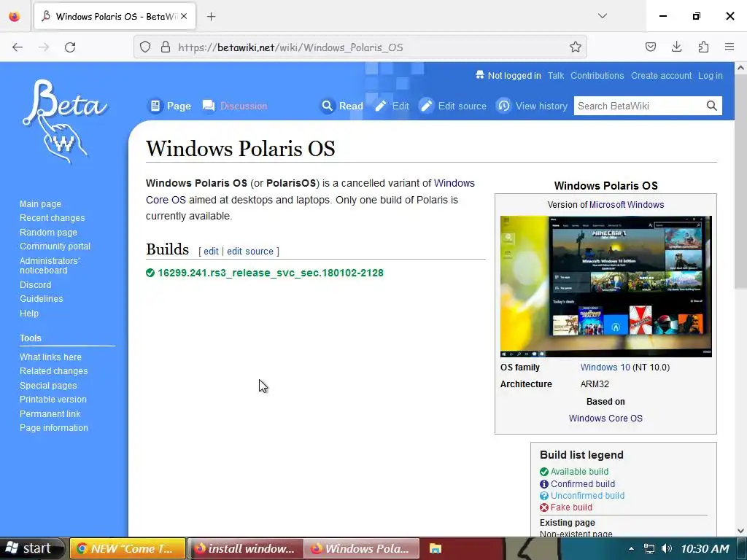
Task: Switch to the NEW "Come T..." Chrome taskbar item
Action: pyautogui.click(x=128, y=548)
